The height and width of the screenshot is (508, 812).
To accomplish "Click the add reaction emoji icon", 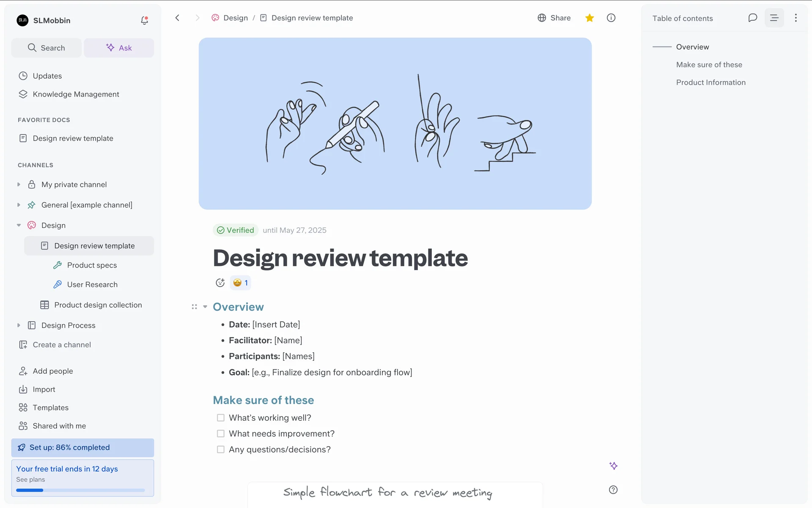I will pyautogui.click(x=220, y=283).
